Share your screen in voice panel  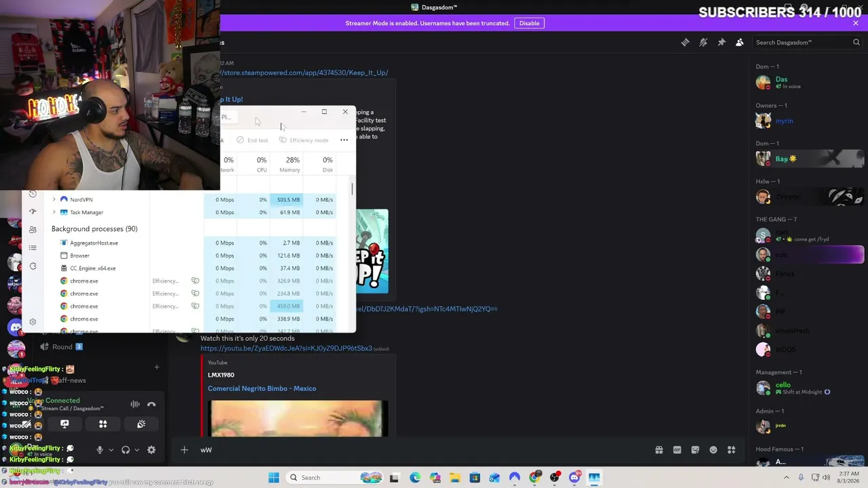click(x=64, y=424)
